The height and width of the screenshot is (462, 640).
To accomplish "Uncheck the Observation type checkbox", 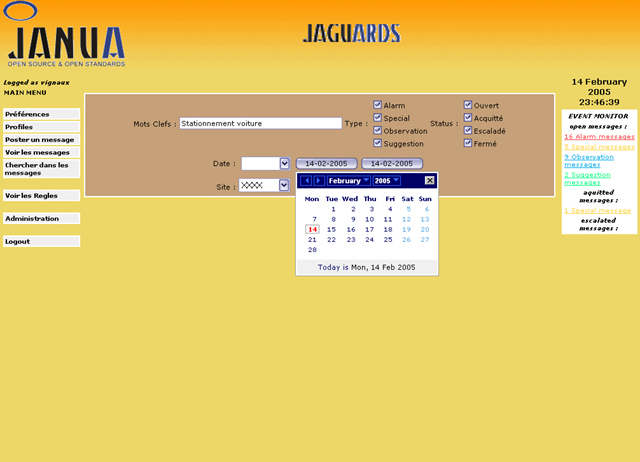I will 377,130.
